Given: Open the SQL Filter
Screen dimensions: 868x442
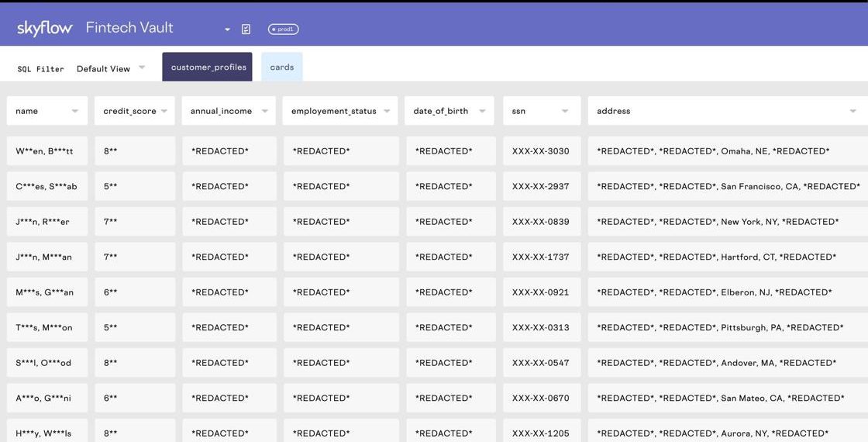Looking at the screenshot, I should pos(40,69).
